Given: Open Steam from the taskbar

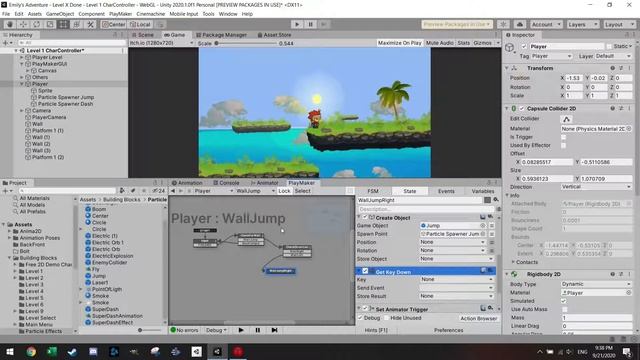Looking at the screenshot, I should tap(73, 351).
